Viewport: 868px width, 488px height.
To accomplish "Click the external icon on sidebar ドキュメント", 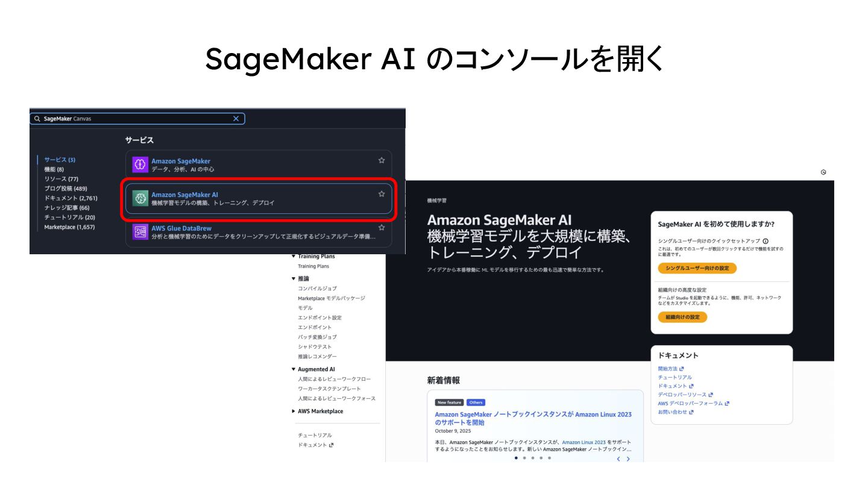I will pyautogui.click(x=332, y=445).
